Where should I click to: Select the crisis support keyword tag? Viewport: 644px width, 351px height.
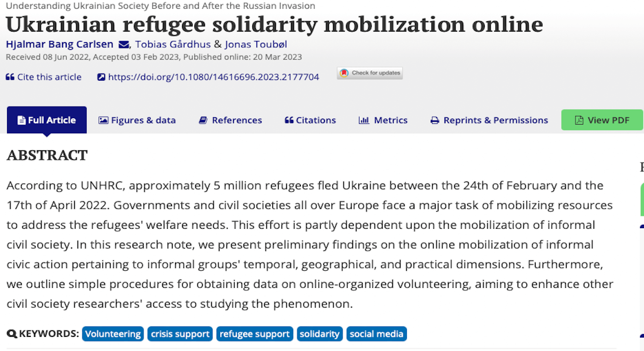point(180,334)
